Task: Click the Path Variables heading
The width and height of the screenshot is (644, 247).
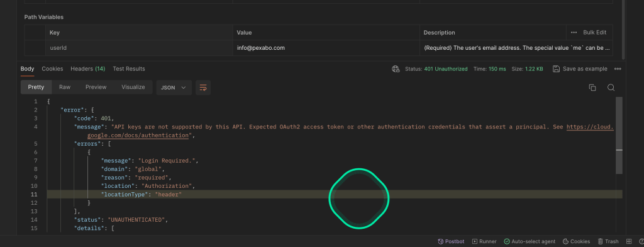Action: coord(44,17)
